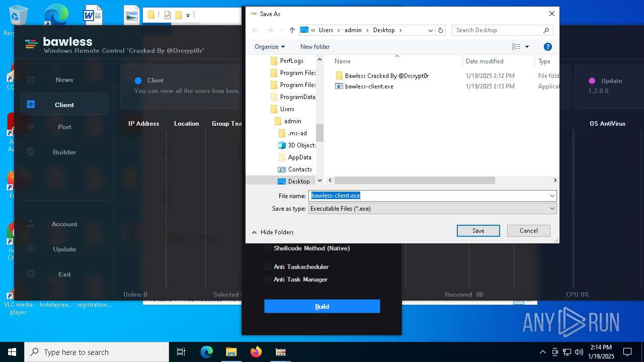Open the address bar history dropdown

click(430, 30)
